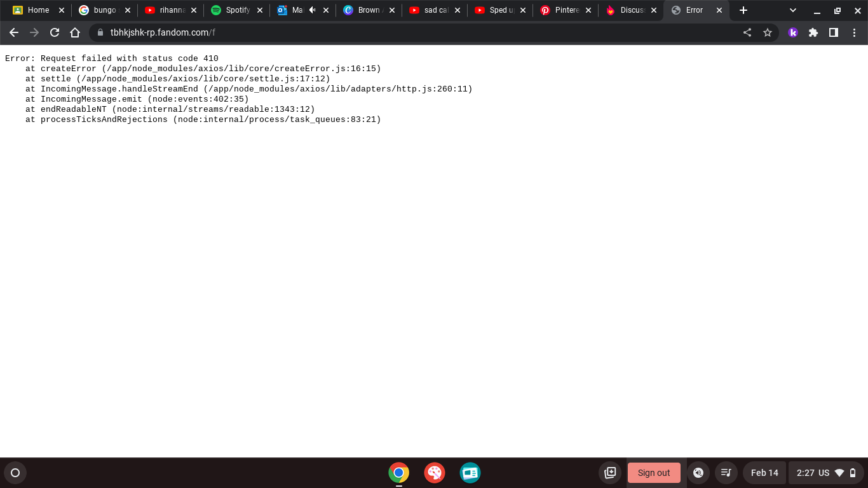Share the page using the share icon
The width and height of the screenshot is (868, 488).
[747, 32]
